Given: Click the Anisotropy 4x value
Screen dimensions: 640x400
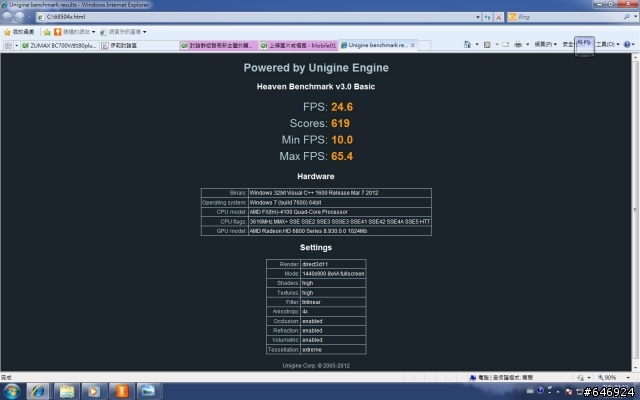Looking at the screenshot, I should [x=333, y=311].
